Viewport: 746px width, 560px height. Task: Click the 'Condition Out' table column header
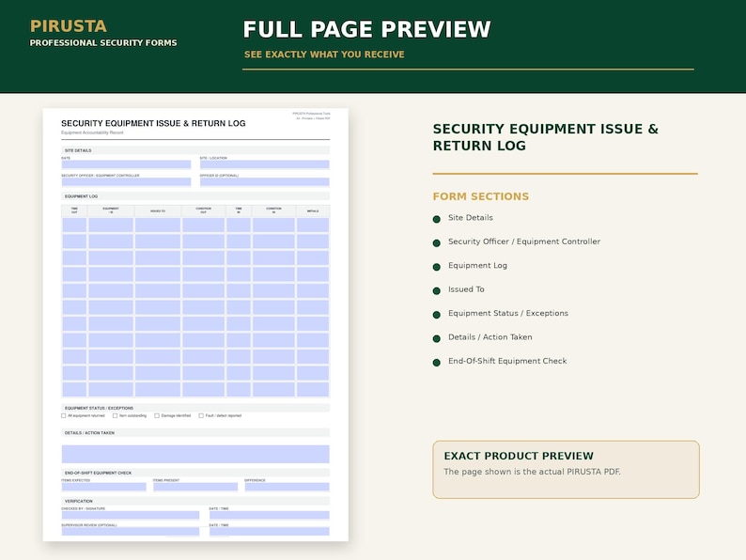pyautogui.click(x=203, y=210)
